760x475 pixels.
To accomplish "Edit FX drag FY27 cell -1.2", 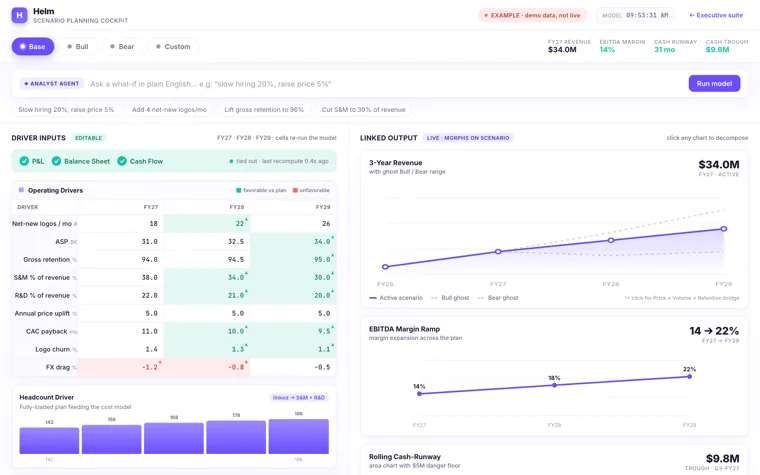I will (x=121, y=367).
